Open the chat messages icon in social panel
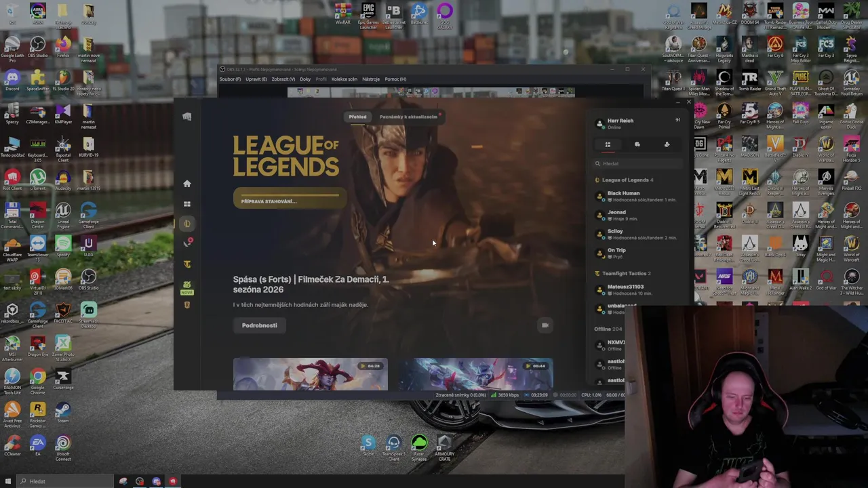 637,144
